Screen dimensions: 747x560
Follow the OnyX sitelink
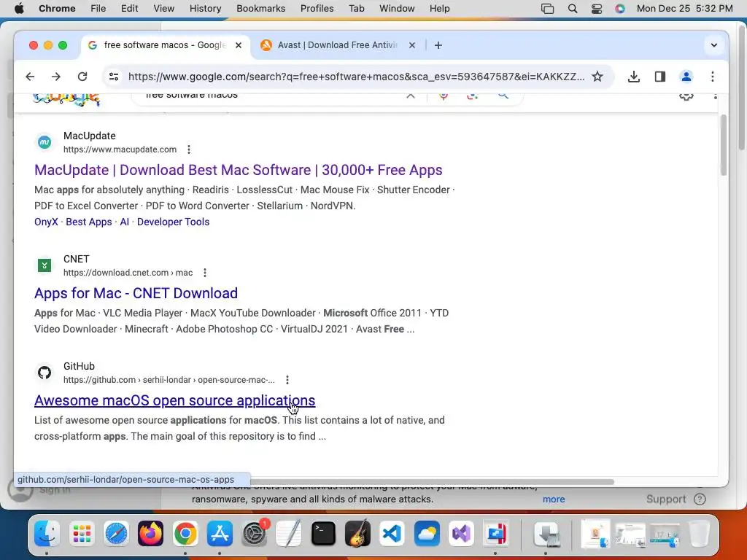click(x=46, y=222)
